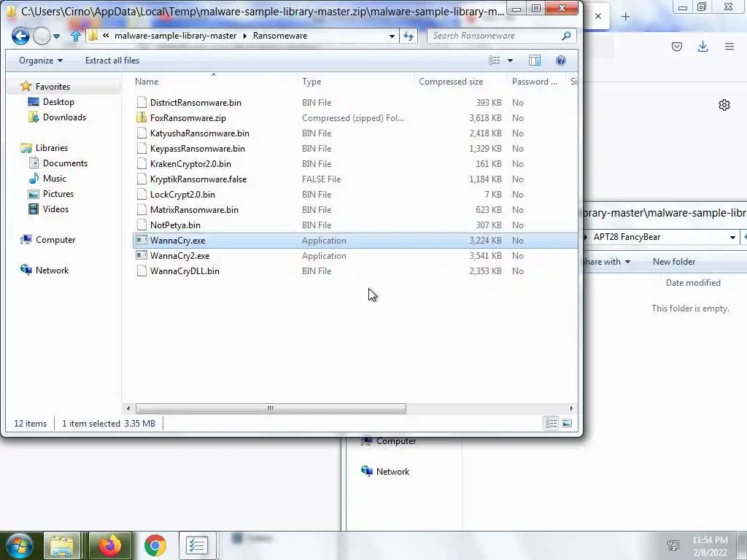Open Computer in front window's navigation pane
The width and height of the screenshot is (747, 560).
click(55, 239)
